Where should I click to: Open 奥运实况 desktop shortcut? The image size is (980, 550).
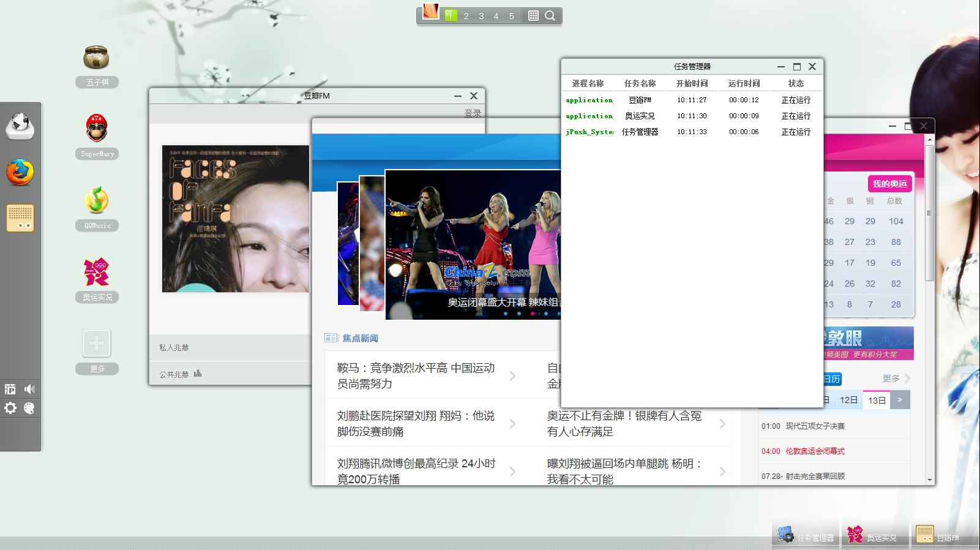click(96, 272)
